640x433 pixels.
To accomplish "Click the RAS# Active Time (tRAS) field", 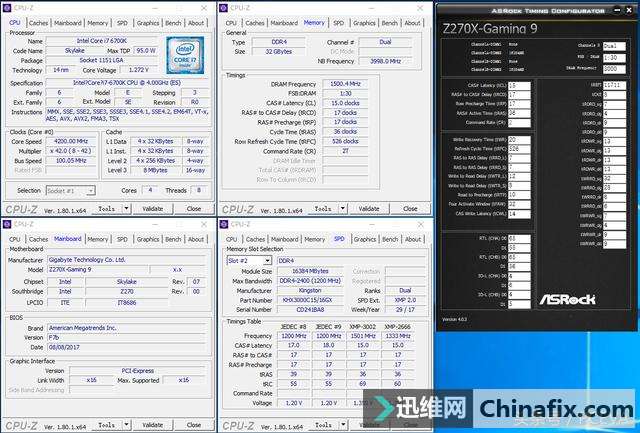I will 519,113.
